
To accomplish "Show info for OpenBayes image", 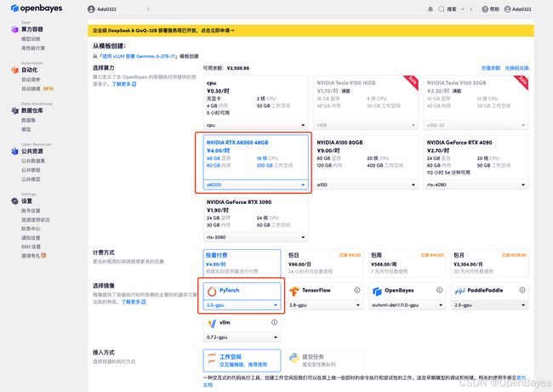I will pos(440,290).
